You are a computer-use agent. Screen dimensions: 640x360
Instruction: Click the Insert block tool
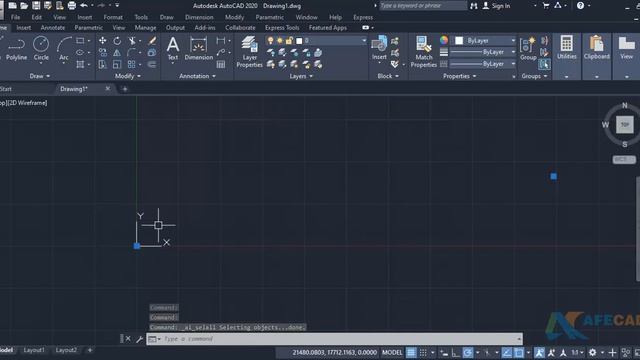379,48
